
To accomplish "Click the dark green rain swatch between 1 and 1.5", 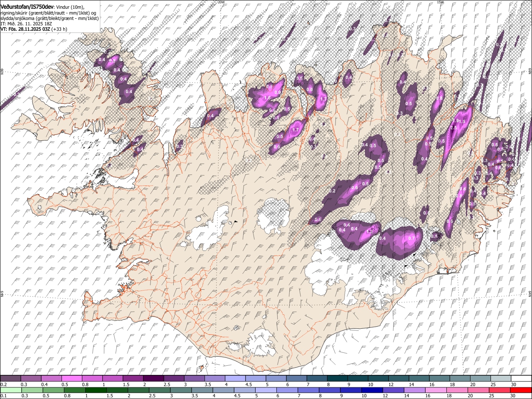I will click(x=96, y=390).
